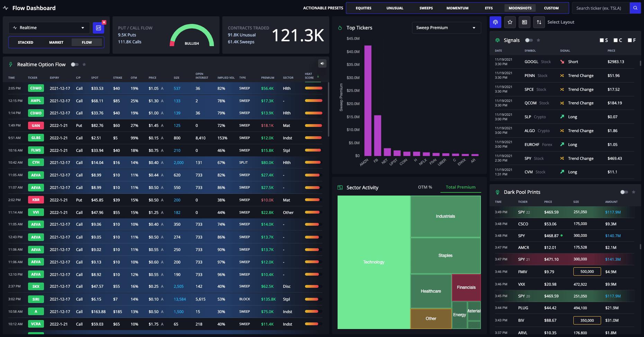Click the AMPL ticker badge
The image size is (644, 337).
coord(36,101)
